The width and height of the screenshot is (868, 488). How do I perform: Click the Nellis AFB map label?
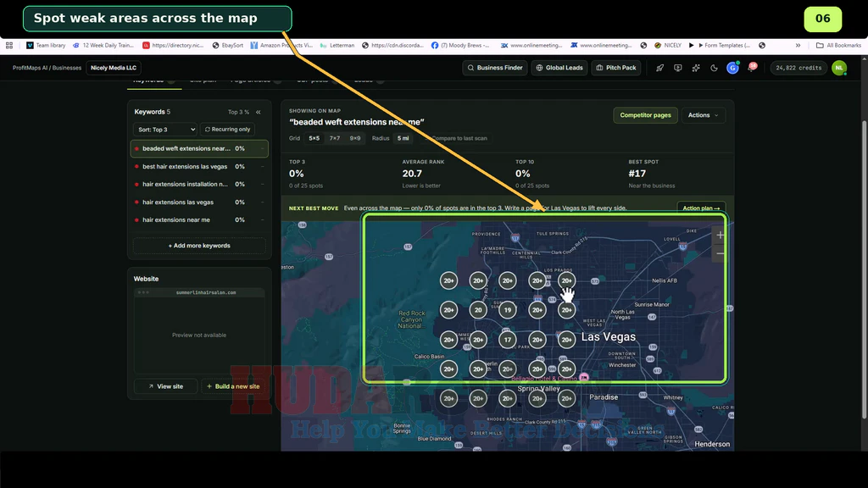point(665,280)
